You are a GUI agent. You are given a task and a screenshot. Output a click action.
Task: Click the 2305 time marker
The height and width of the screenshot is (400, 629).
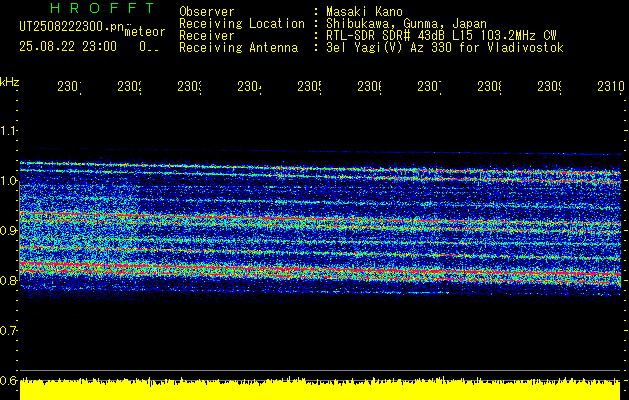(x=309, y=87)
